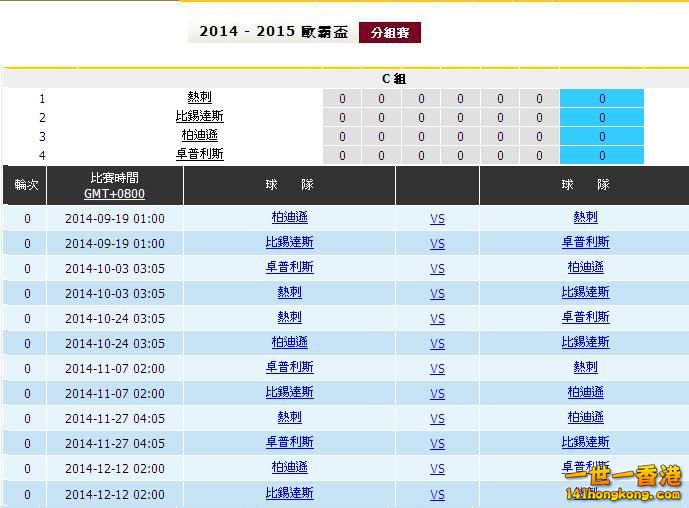Click the 輪次 column header
This screenshot has height=508, width=689.
pos(26,185)
